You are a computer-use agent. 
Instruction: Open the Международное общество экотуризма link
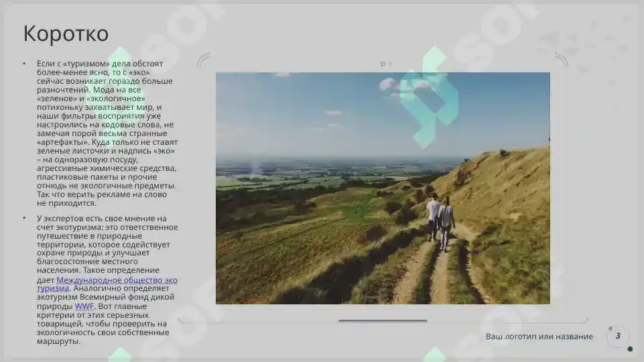(x=117, y=280)
